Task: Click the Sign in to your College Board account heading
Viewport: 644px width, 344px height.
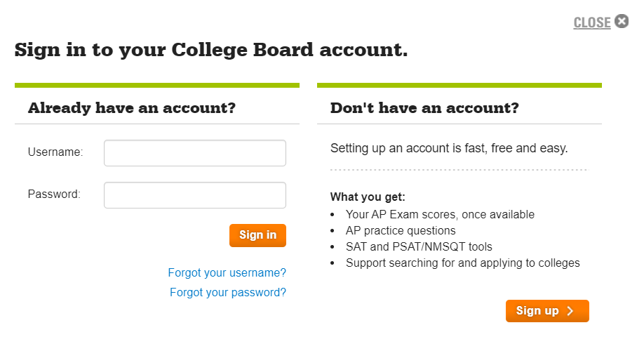Action: [211, 50]
